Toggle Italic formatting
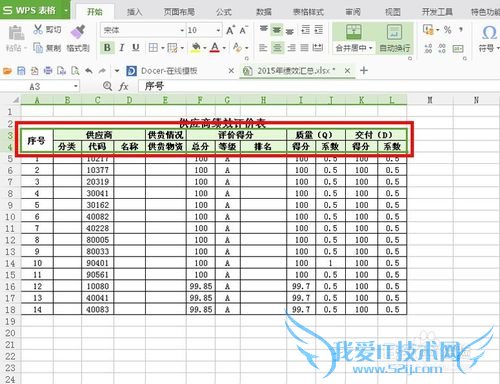 [122, 48]
